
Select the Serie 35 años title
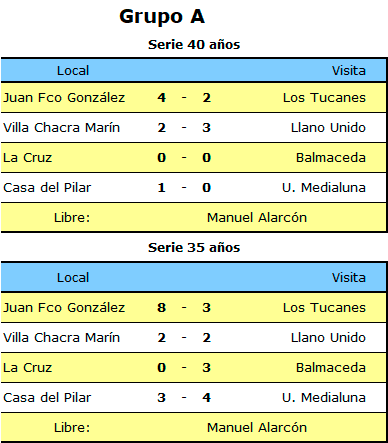194,248
